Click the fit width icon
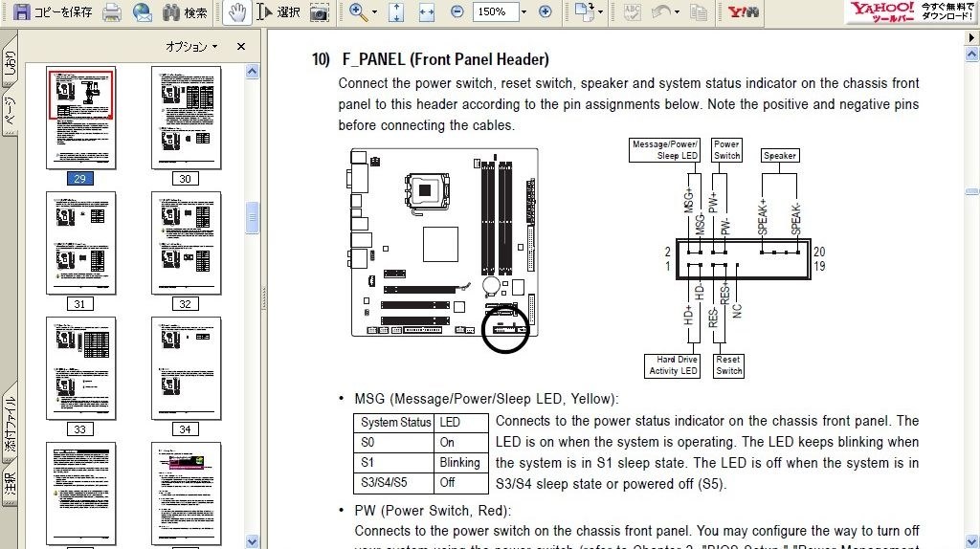Viewport: 980px width, 549px height. coord(426,11)
